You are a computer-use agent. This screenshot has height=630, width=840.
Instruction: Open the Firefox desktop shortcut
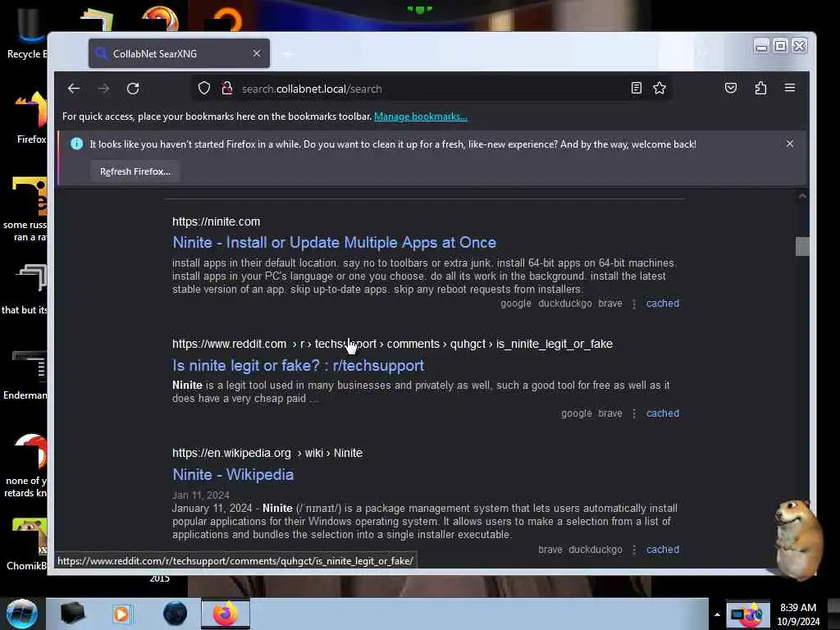click(31, 118)
